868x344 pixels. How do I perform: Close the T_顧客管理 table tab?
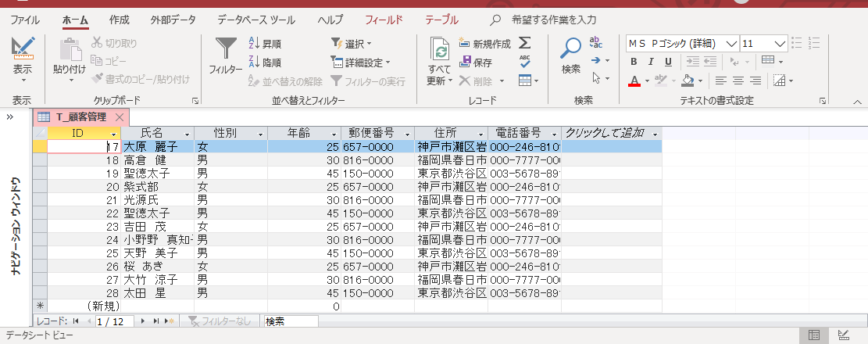(119, 117)
